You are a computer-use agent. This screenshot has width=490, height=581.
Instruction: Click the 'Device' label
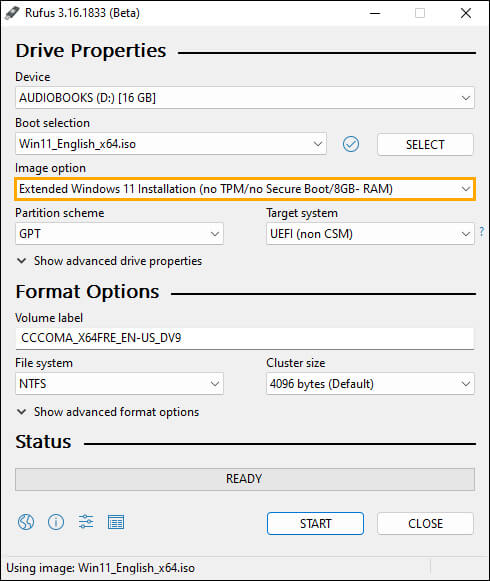tap(33, 77)
